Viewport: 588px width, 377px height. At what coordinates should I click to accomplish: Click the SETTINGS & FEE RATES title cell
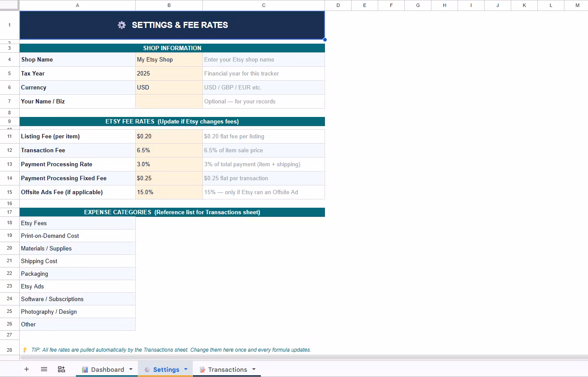click(x=172, y=25)
